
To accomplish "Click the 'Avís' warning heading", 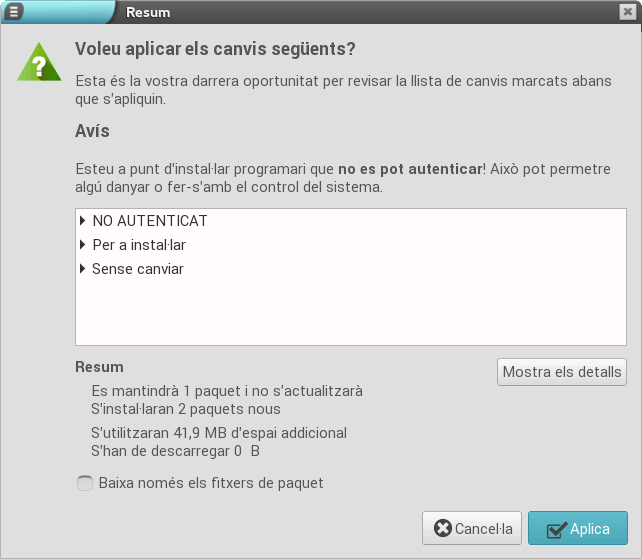I will point(92,131).
